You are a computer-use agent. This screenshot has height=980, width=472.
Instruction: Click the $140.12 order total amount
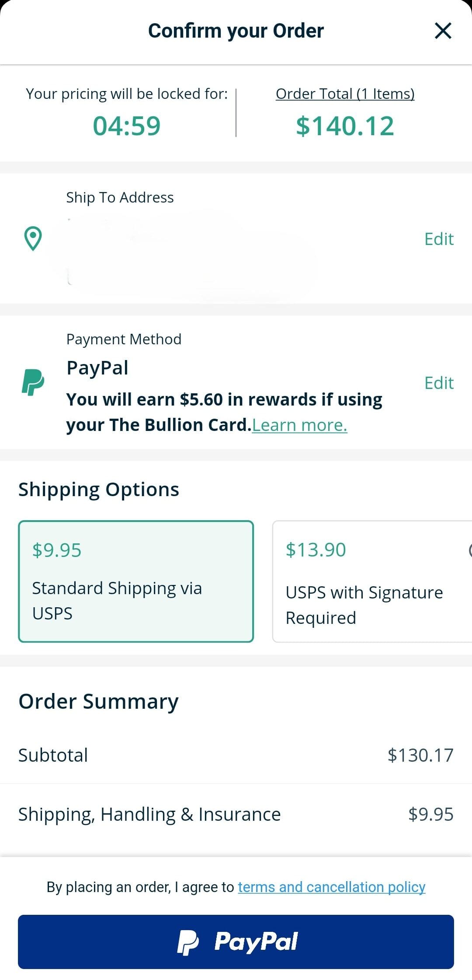click(x=345, y=126)
